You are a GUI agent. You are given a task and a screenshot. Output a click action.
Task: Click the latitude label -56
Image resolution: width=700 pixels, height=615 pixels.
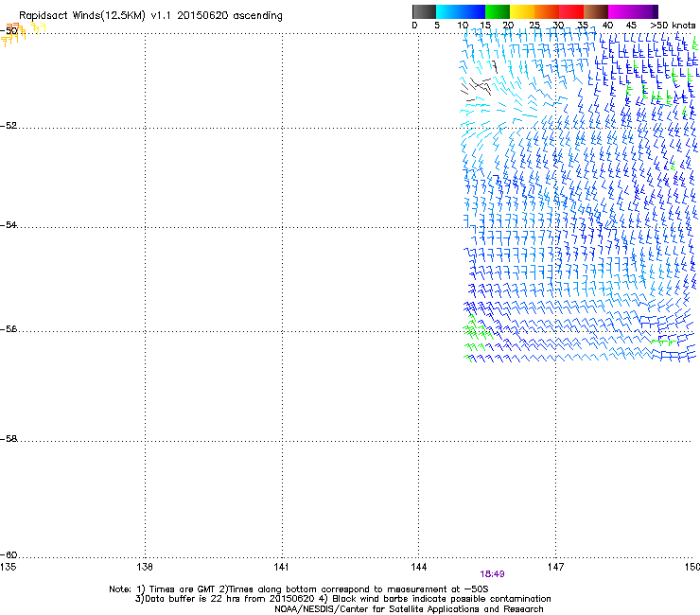tap(9, 329)
